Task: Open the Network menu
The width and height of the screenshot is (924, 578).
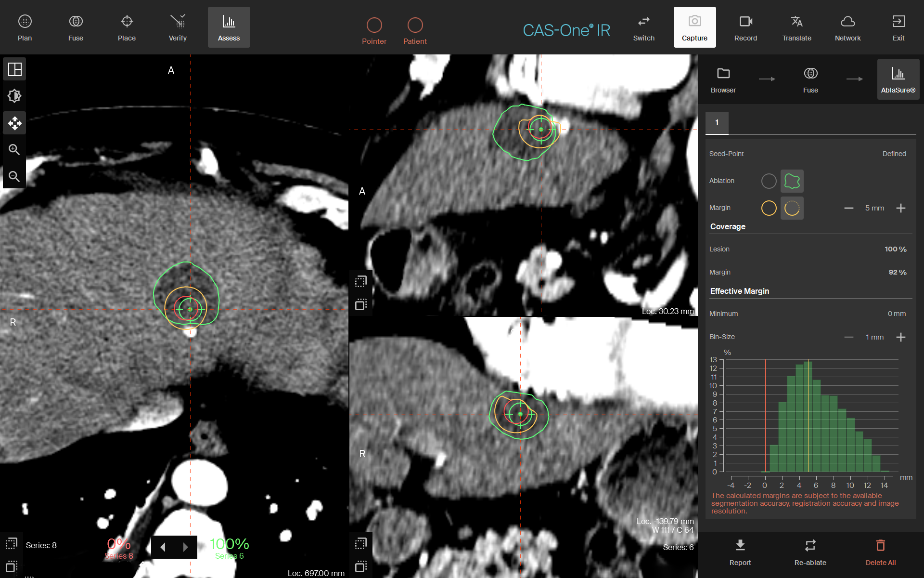Action: tap(847, 27)
